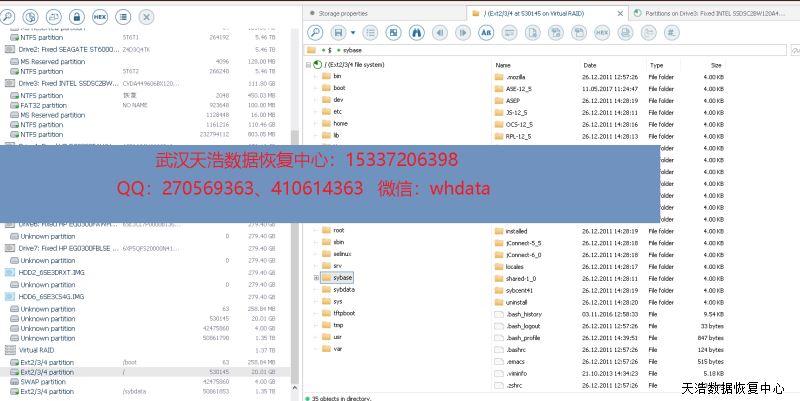This screenshot has height=401, width=800.
Task: Open the dropdown arrow beside the save icon
Action: pyautogui.click(x=354, y=32)
